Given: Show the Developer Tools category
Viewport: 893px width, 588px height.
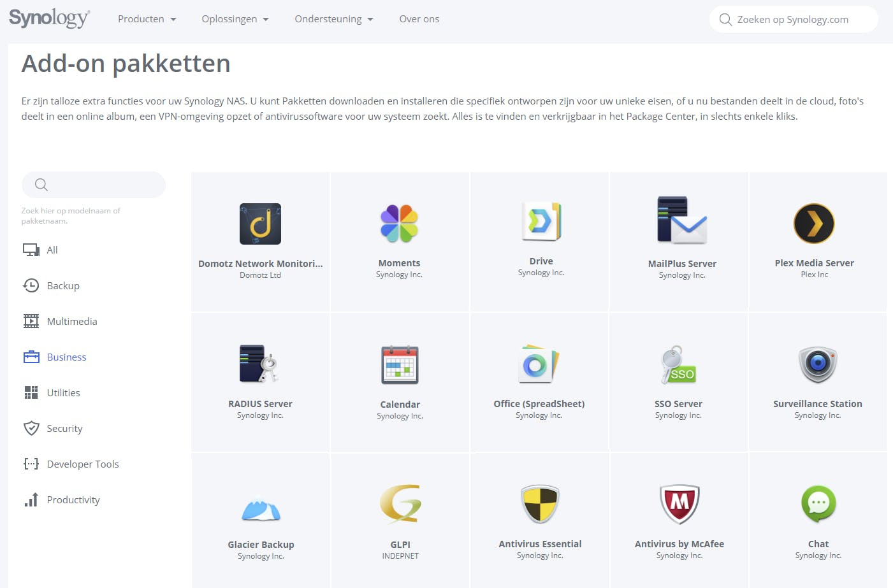Looking at the screenshot, I should point(83,464).
